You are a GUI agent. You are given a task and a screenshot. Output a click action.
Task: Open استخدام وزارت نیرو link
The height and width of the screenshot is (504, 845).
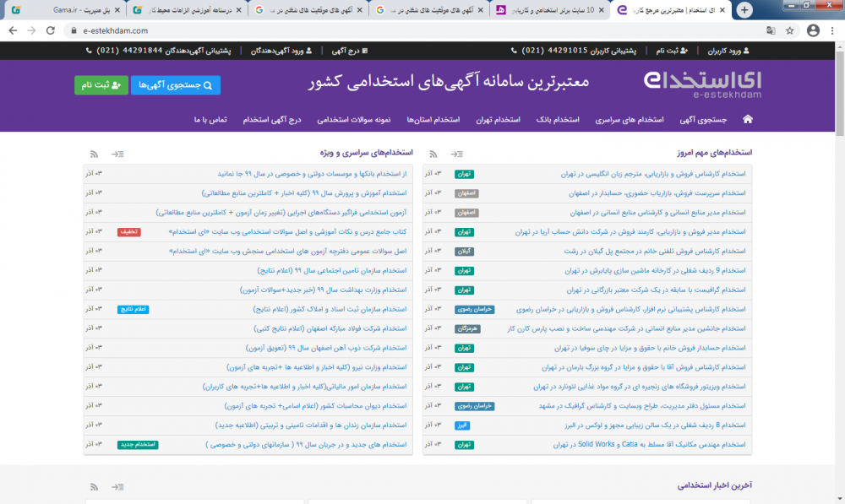click(316, 366)
